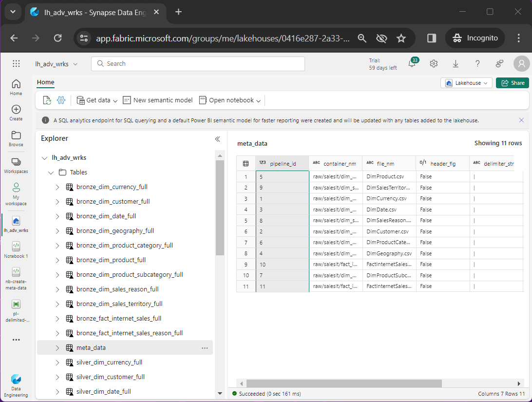The image size is (532, 402).
Task: Select bronze_dim_sales_territory_full table
Action: 119,304
